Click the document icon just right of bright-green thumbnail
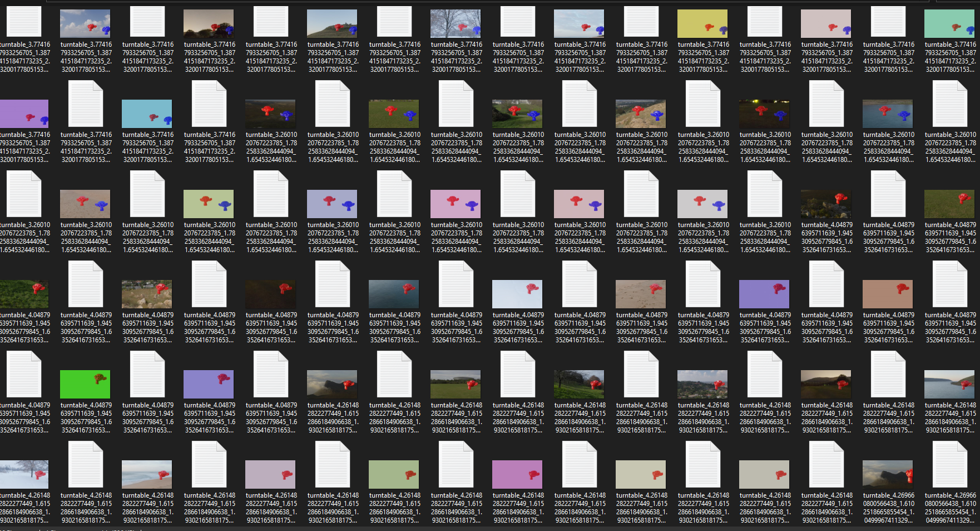The image size is (980, 531). [147, 375]
